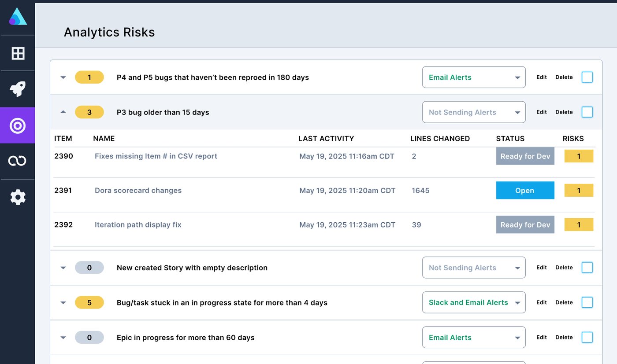617x364 pixels.
Task: Open Email Alerts dropdown for Epic in progress
Action: (x=474, y=338)
